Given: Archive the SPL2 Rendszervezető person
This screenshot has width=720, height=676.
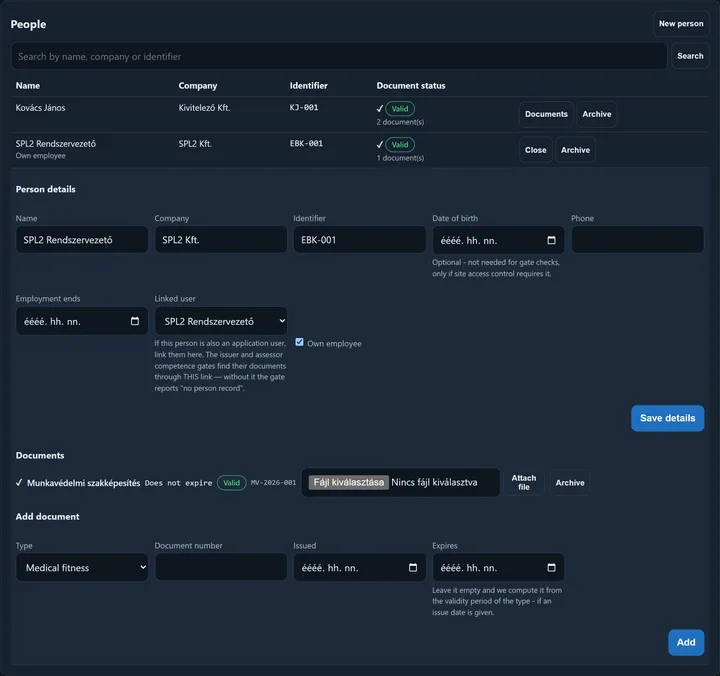Looking at the screenshot, I should 575,150.
